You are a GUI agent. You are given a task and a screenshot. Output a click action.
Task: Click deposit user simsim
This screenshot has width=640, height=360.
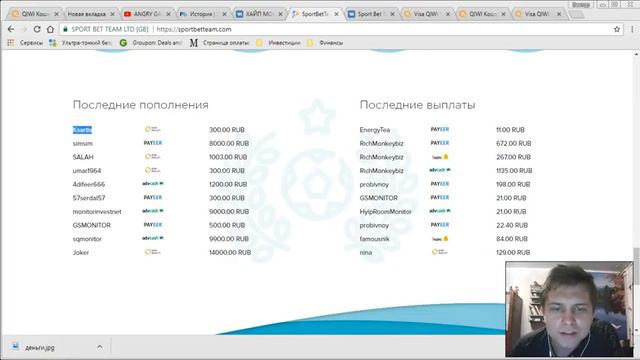point(83,143)
